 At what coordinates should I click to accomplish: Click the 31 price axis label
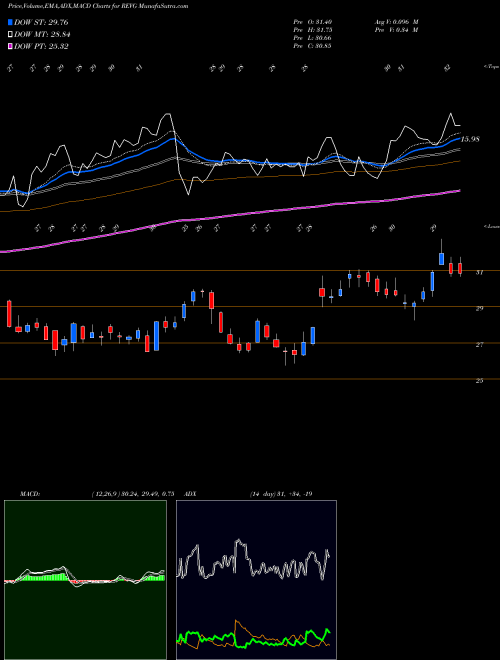479,272
